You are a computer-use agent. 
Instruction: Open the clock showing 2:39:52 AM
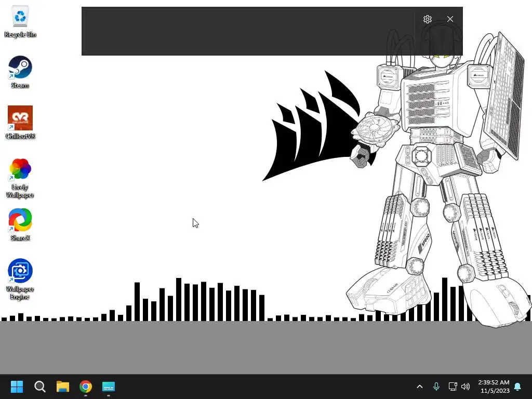click(494, 387)
